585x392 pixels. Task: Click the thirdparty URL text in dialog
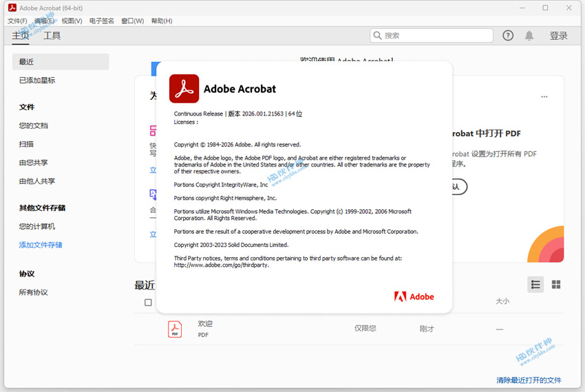(x=221, y=265)
